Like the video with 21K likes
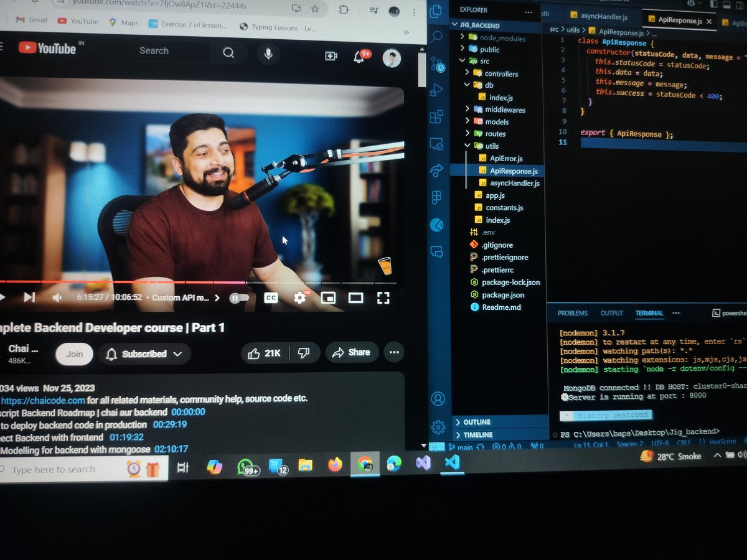 pos(264,353)
